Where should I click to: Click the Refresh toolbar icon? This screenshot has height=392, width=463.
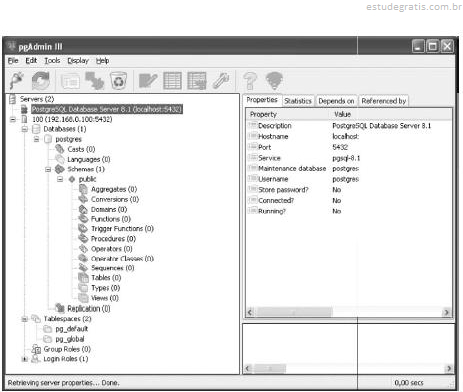pos(41,81)
